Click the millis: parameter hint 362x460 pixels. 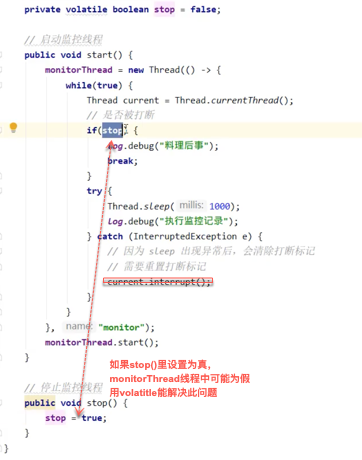pos(191,205)
